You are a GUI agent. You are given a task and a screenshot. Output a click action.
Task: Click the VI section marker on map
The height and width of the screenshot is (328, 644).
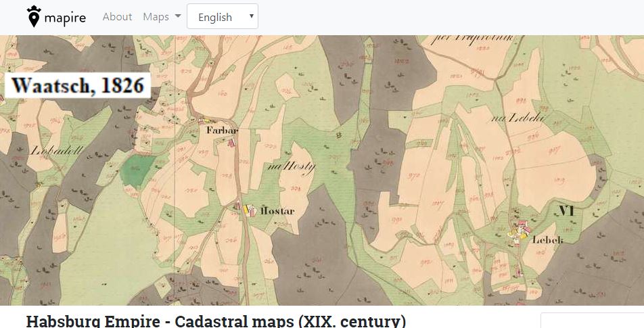pyautogui.click(x=566, y=211)
